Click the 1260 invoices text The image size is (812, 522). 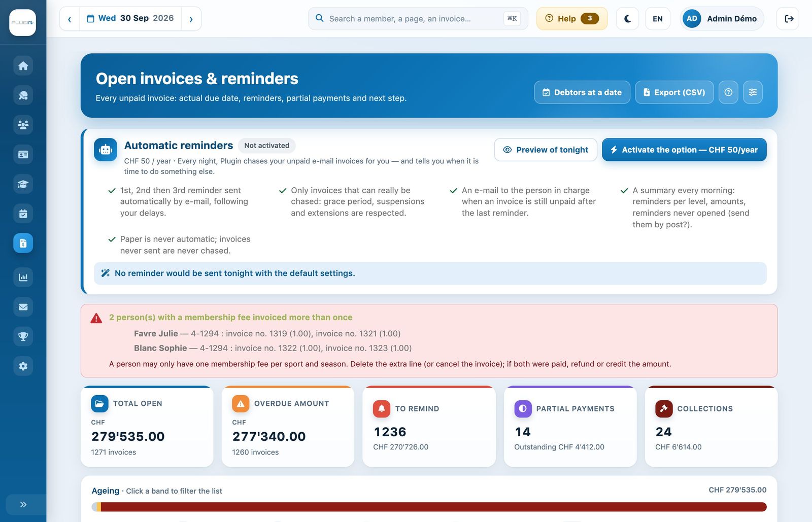click(255, 453)
